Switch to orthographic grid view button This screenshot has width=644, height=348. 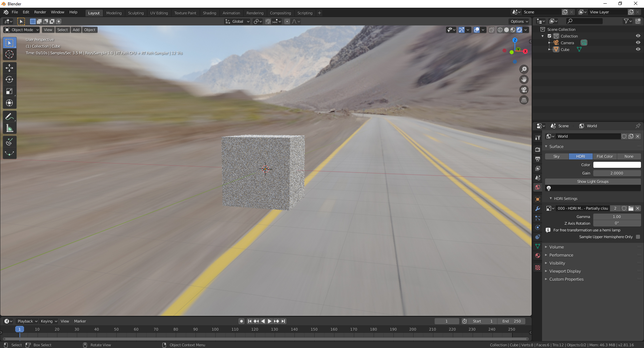524,100
